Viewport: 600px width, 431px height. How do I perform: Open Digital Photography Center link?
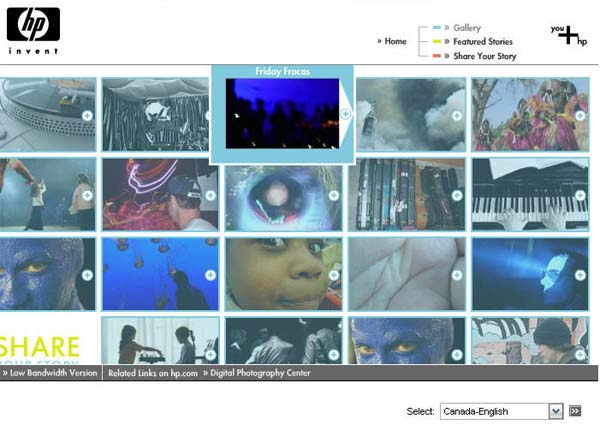coord(259,373)
